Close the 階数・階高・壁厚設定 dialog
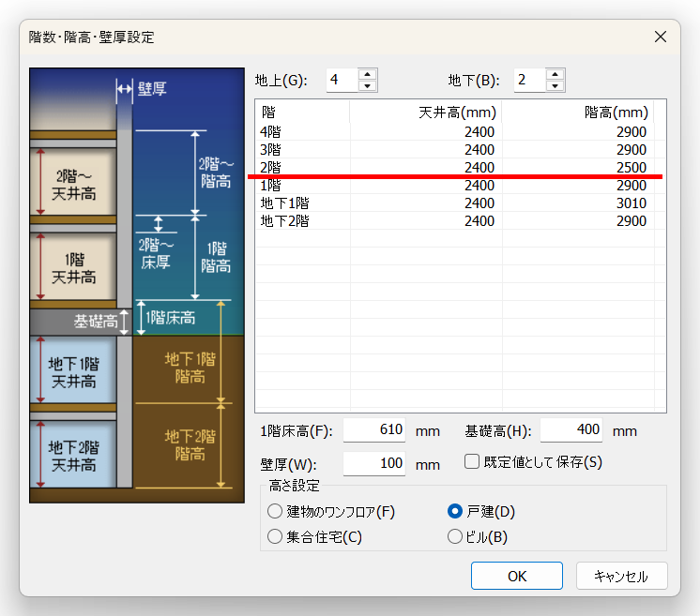The image size is (700, 616). pos(661,37)
